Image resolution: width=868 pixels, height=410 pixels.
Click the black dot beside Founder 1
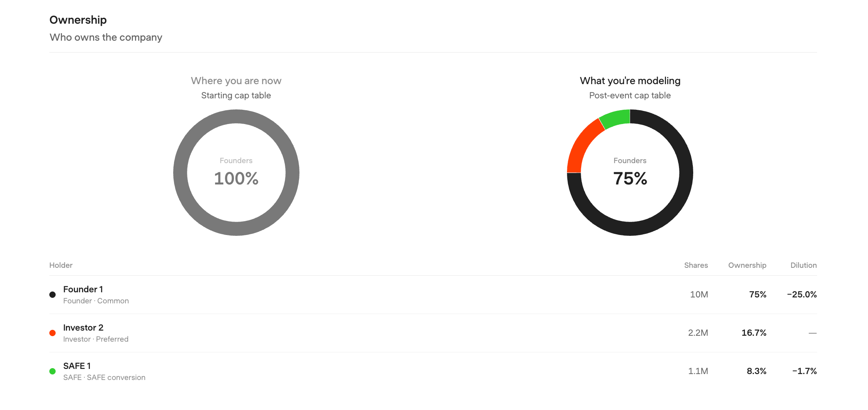(x=52, y=295)
